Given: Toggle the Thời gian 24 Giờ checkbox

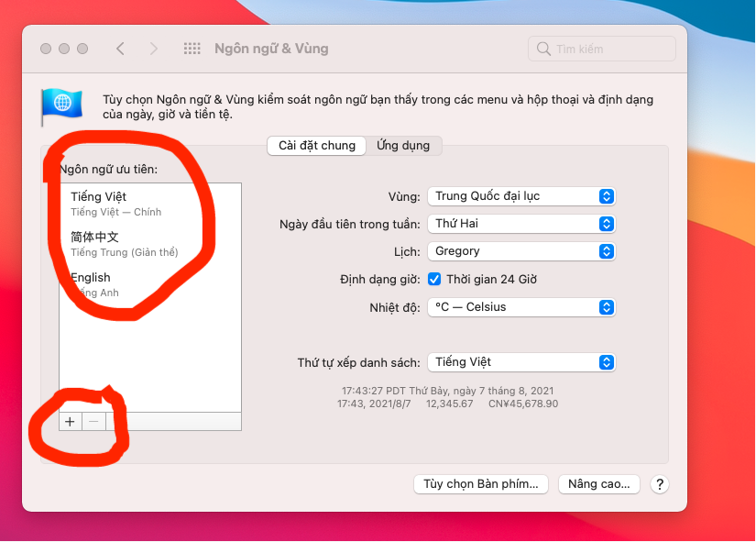Looking at the screenshot, I should pos(434,279).
